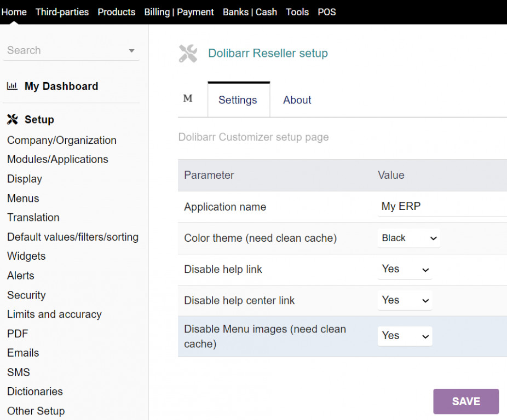Open the Disable help center link dropdown
507x420 pixels.
(x=405, y=300)
